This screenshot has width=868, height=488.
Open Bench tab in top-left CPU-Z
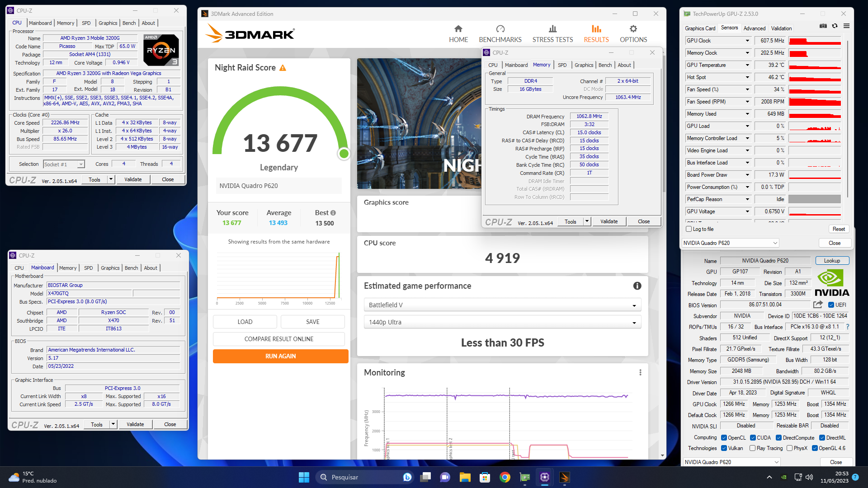pyautogui.click(x=129, y=23)
